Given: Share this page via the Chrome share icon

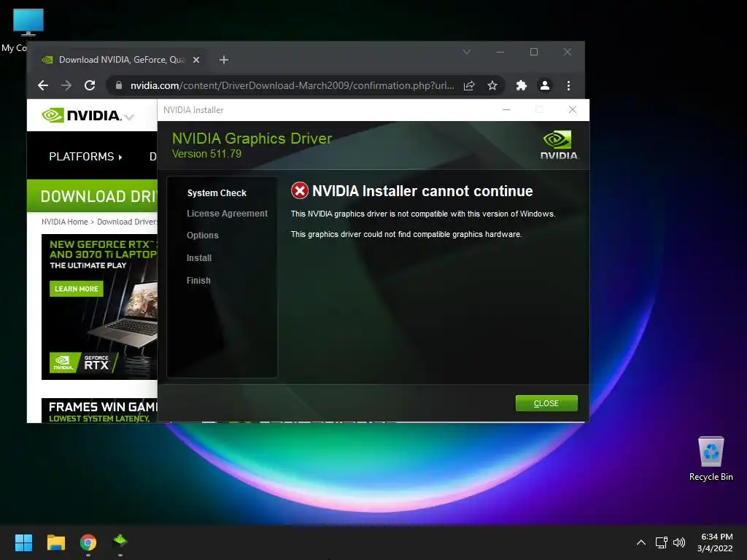Looking at the screenshot, I should click(469, 86).
